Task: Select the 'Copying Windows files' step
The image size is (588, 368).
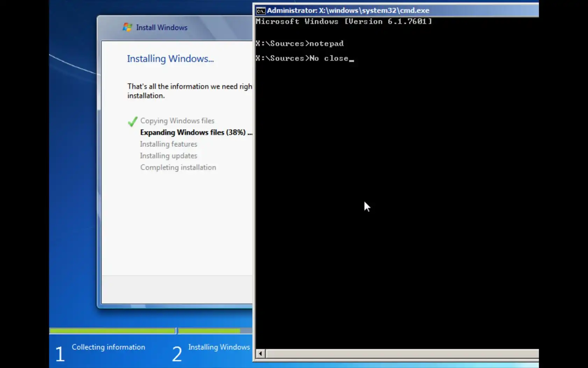Action: click(177, 121)
